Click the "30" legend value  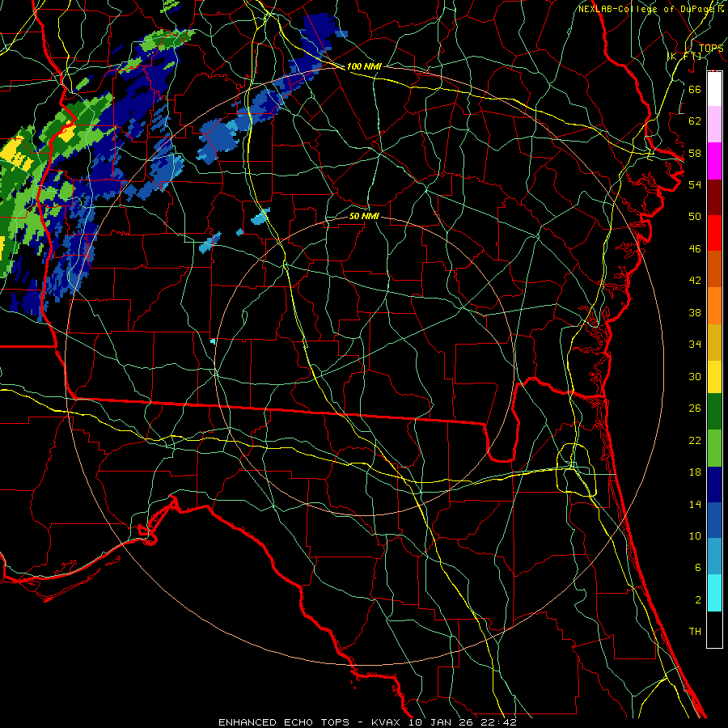tap(695, 376)
